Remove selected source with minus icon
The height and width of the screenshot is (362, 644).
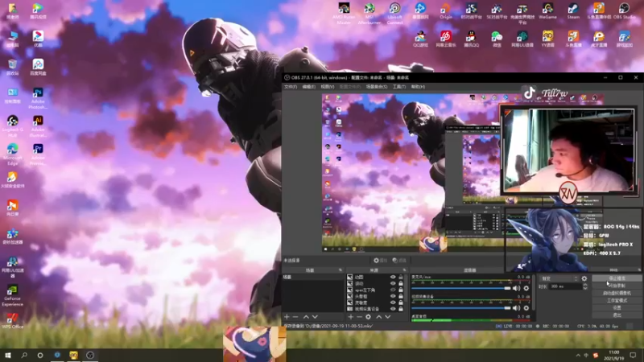pyautogui.click(x=359, y=317)
